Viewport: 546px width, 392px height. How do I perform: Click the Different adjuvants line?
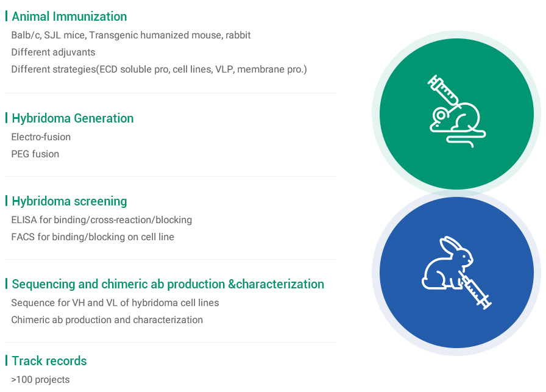click(53, 52)
